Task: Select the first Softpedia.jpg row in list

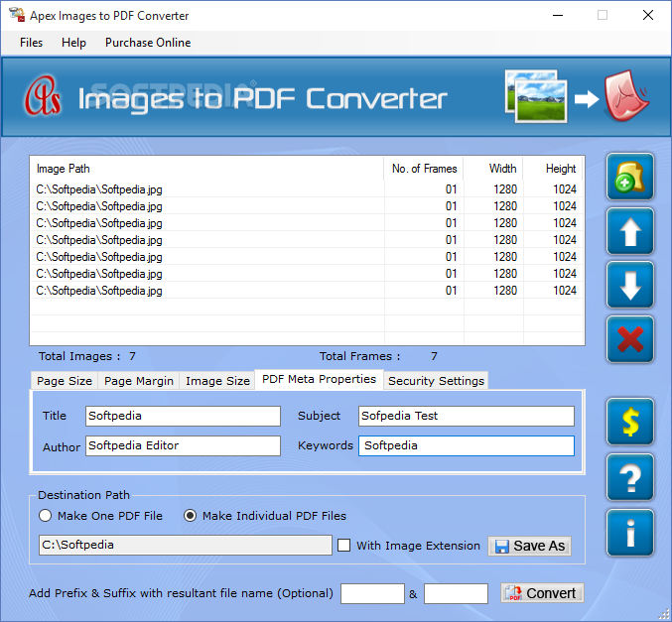Action: point(307,189)
